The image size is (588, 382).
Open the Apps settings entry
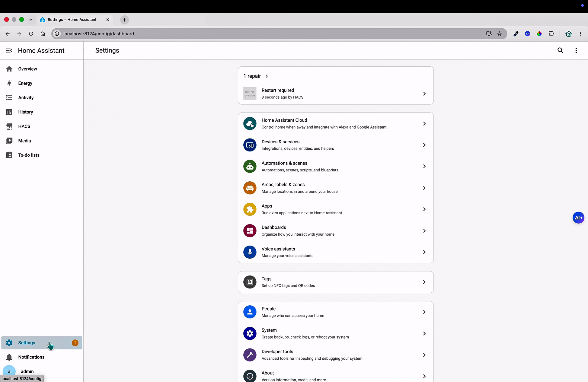click(x=336, y=209)
